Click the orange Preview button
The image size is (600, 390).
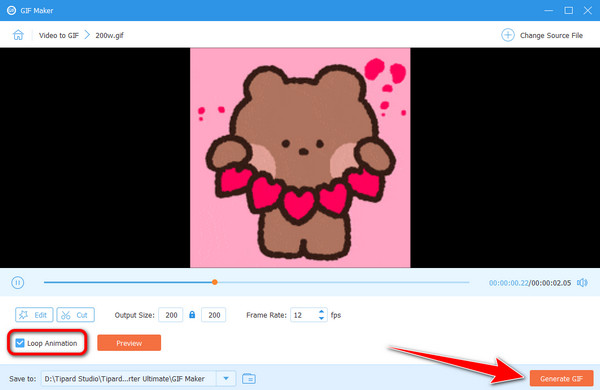(x=129, y=343)
